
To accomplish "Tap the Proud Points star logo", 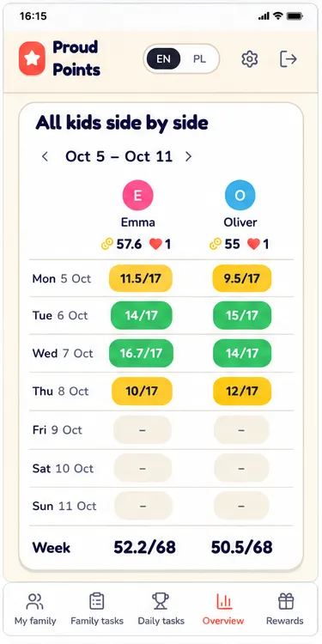I will click(32, 58).
